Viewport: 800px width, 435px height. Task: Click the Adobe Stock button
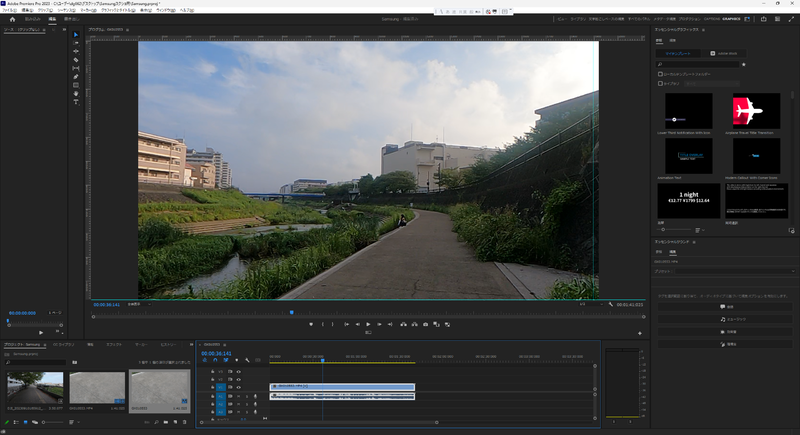(724, 53)
